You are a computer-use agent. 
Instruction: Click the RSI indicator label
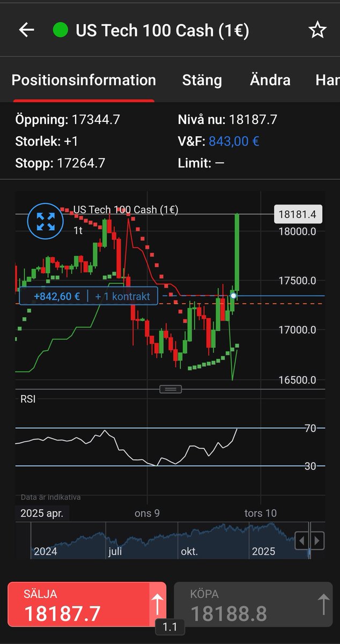point(28,399)
